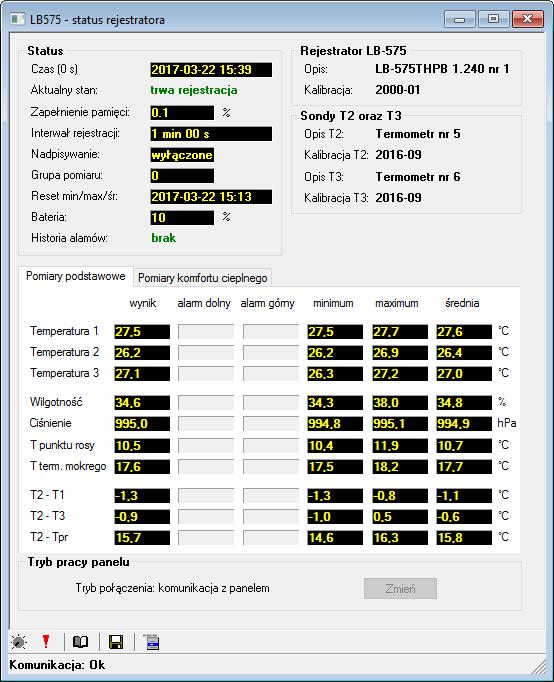The height and width of the screenshot is (682, 554).
Task: Click T2 - T1 maximum value -0.8
Action: click(x=400, y=495)
